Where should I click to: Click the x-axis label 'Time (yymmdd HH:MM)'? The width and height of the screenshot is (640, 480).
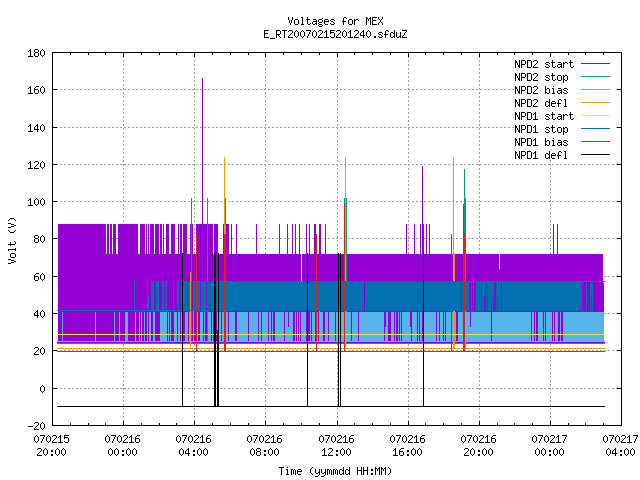pyautogui.click(x=335, y=471)
